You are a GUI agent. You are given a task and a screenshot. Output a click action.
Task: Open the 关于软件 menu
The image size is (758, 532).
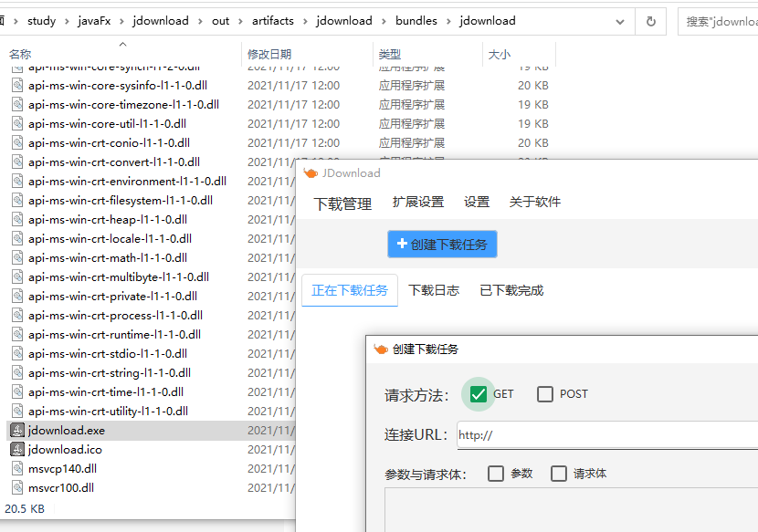(534, 202)
